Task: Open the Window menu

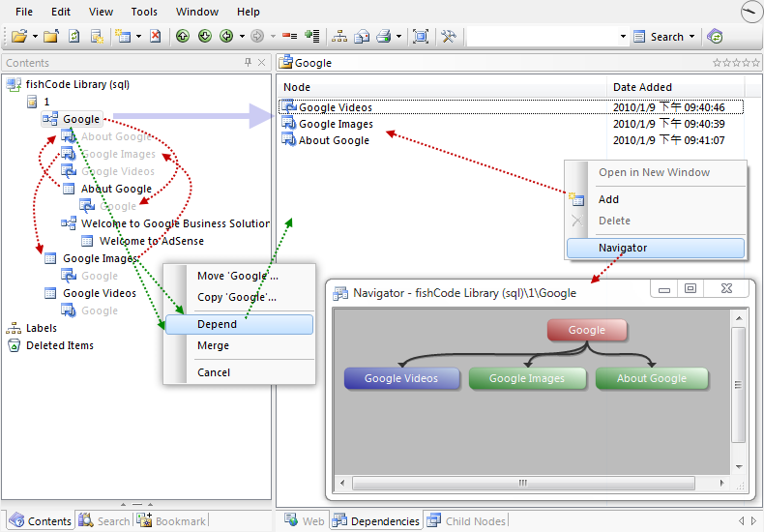Action: (197, 12)
